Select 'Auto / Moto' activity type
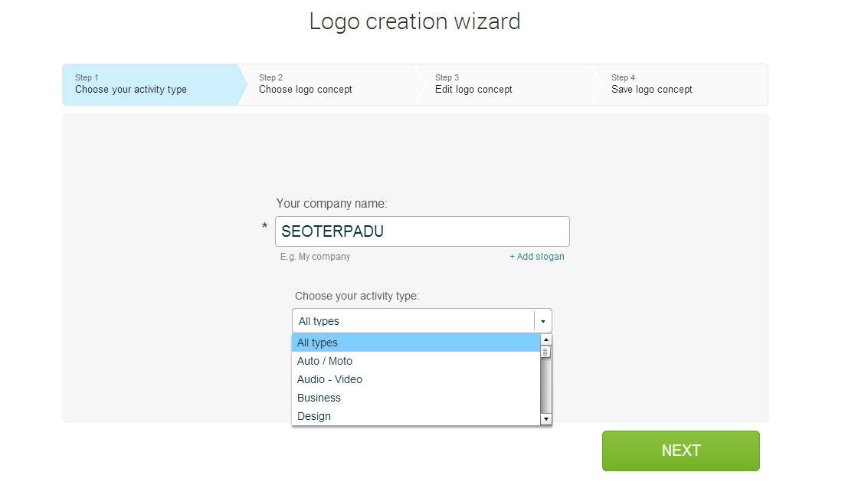This screenshot has width=868, height=495. pos(324,361)
